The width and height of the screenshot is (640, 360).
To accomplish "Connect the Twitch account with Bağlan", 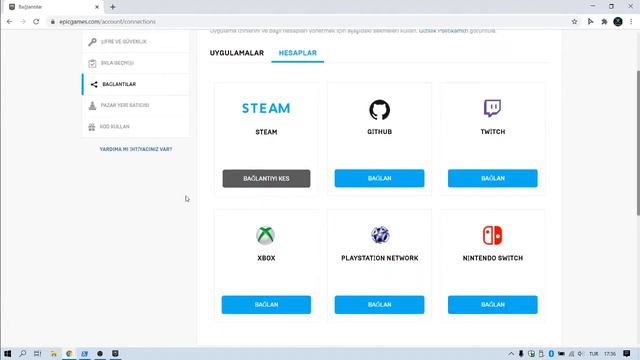I will tap(493, 178).
